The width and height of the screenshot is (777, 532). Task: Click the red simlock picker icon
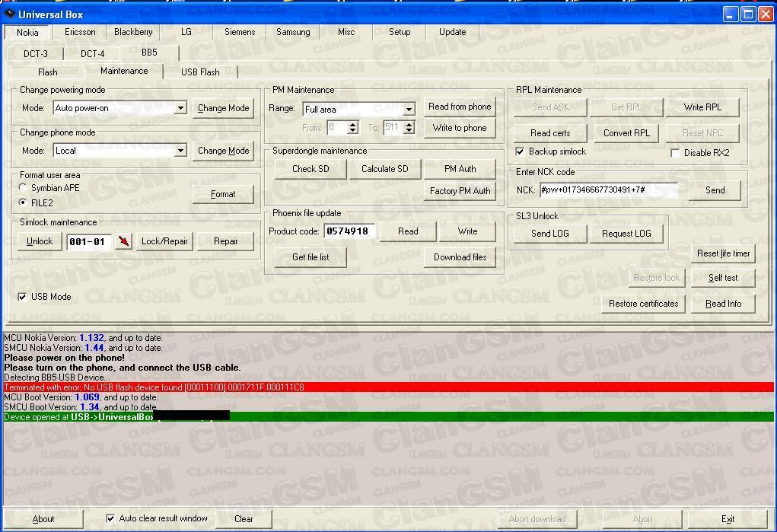[x=123, y=241]
